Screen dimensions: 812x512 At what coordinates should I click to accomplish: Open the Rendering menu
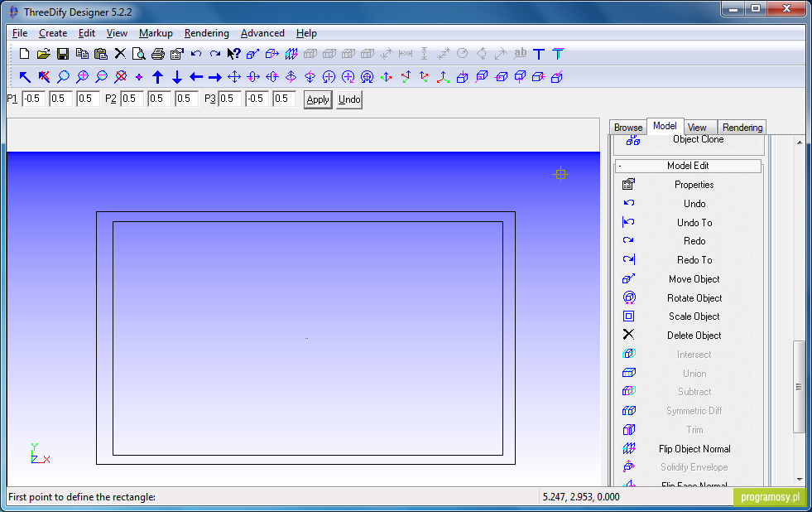(207, 33)
